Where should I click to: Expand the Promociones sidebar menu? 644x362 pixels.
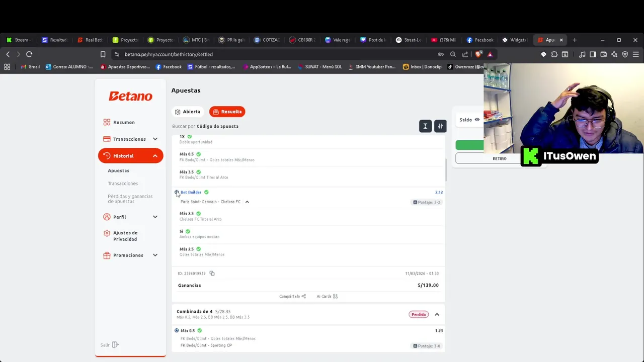pyautogui.click(x=130, y=255)
